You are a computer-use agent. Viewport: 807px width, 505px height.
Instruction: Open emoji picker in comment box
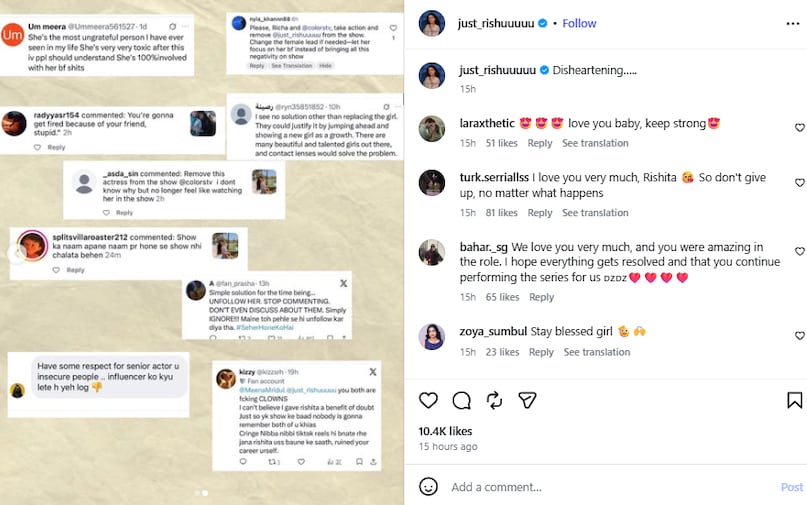(428, 487)
